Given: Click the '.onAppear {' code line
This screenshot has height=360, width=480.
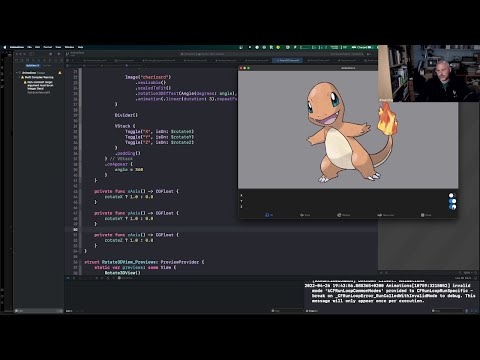Looking at the screenshot, I should pos(119,164).
